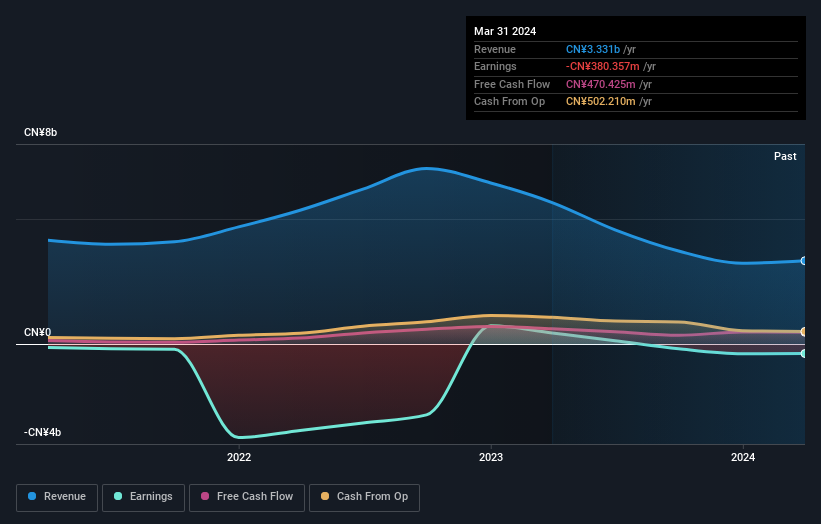
Task: Toggle the Revenue series legend button
Action: click(57, 497)
